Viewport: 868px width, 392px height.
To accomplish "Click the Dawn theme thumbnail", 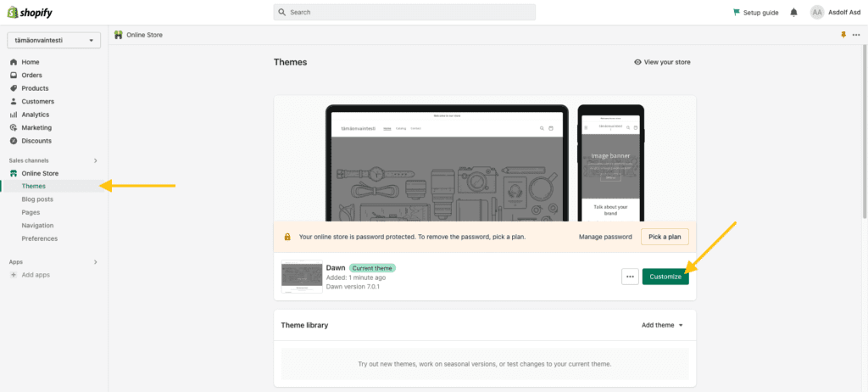I will (x=302, y=277).
